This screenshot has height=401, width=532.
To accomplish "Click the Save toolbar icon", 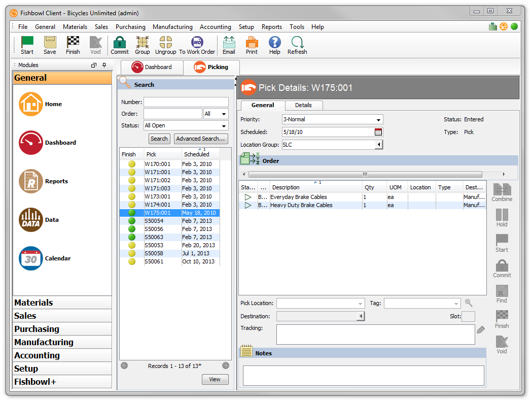I will (50, 45).
